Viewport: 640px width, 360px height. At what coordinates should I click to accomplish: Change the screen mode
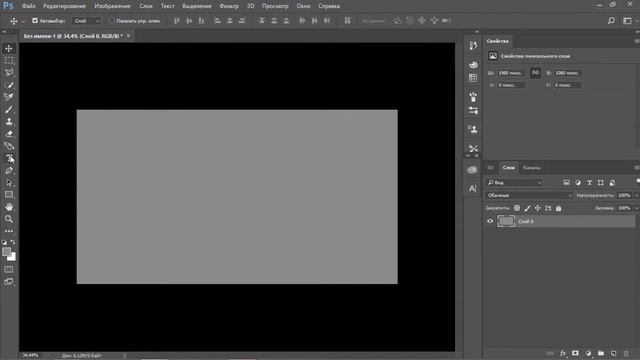[x=9, y=282]
